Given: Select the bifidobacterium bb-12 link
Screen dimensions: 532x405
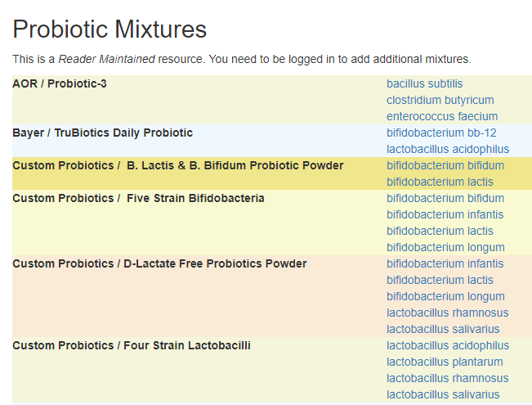Looking at the screenshot, I should pos(441,133).
